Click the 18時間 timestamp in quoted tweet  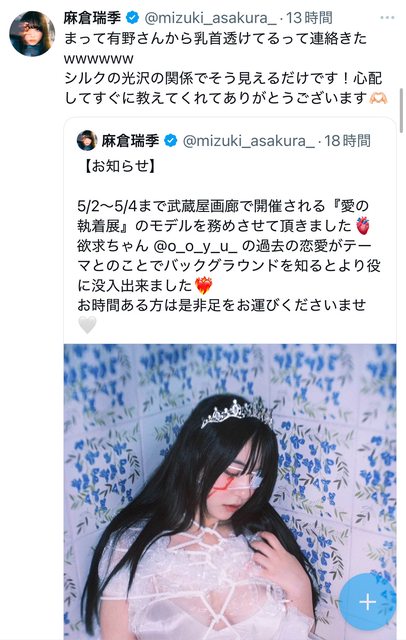pos(348,141)
